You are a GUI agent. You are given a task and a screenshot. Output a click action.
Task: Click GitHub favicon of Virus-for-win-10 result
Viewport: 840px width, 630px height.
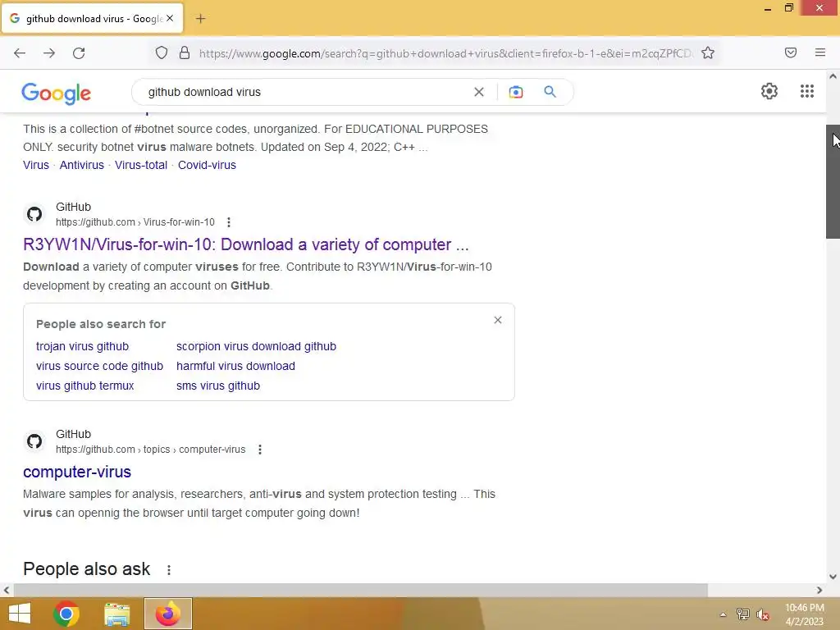click(34, 214)
